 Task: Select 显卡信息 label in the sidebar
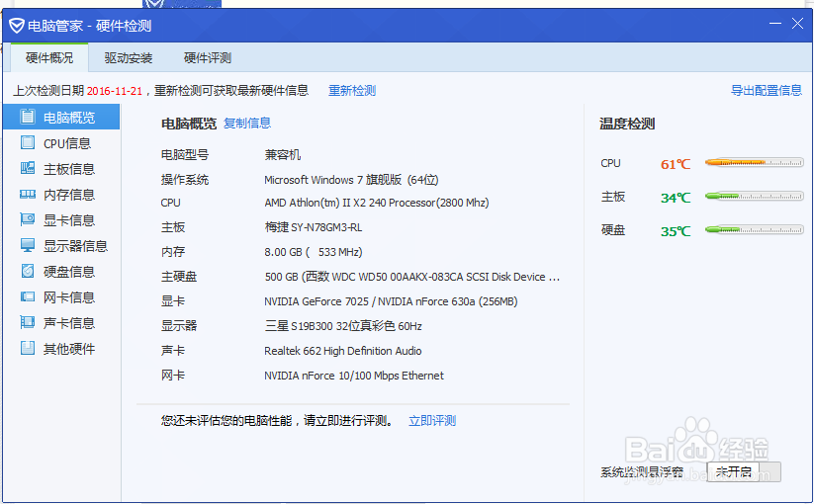coord(69,220)
